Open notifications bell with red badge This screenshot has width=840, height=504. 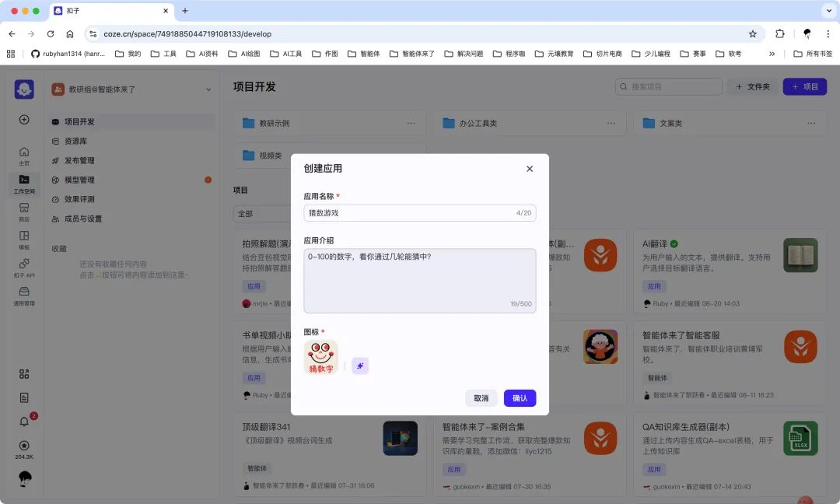tap(24, 422)
